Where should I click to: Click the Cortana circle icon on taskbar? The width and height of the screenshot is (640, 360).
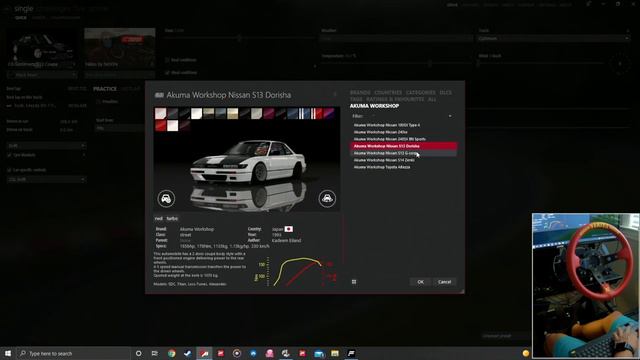pyautogui.click(x=138, y=353)
